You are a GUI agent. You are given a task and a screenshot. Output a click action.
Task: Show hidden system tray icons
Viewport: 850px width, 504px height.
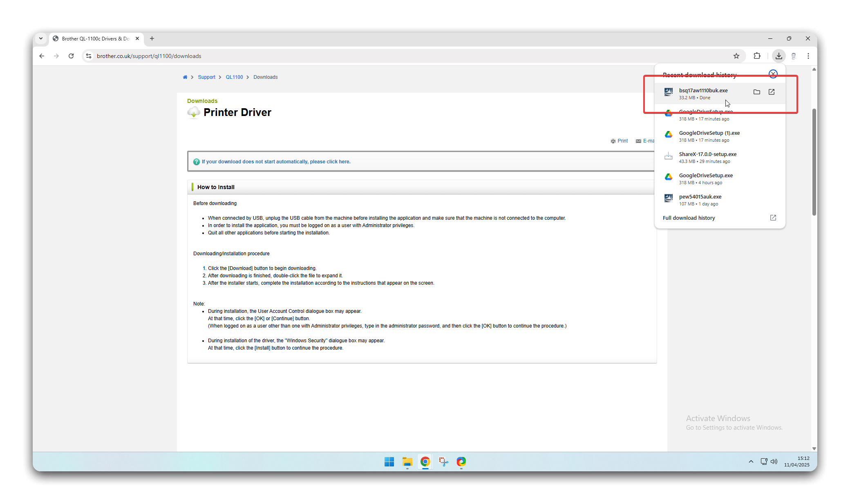point(751,462)
